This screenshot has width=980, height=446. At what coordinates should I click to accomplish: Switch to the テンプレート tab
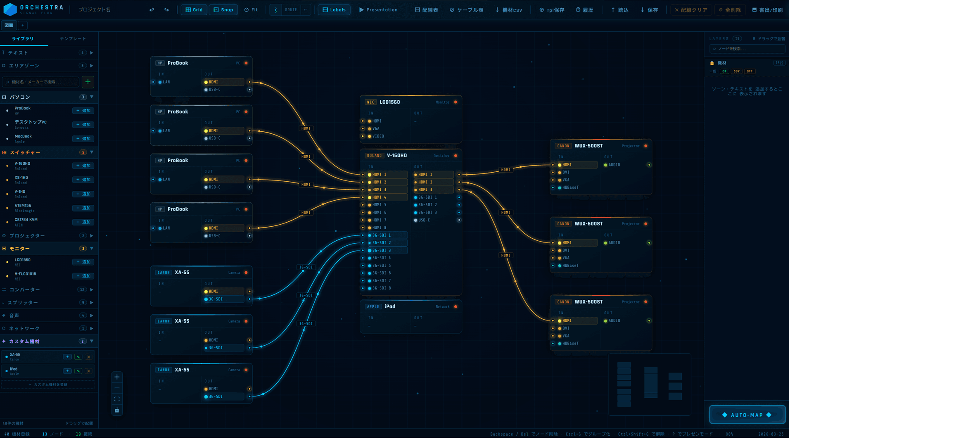pos(73,38)
